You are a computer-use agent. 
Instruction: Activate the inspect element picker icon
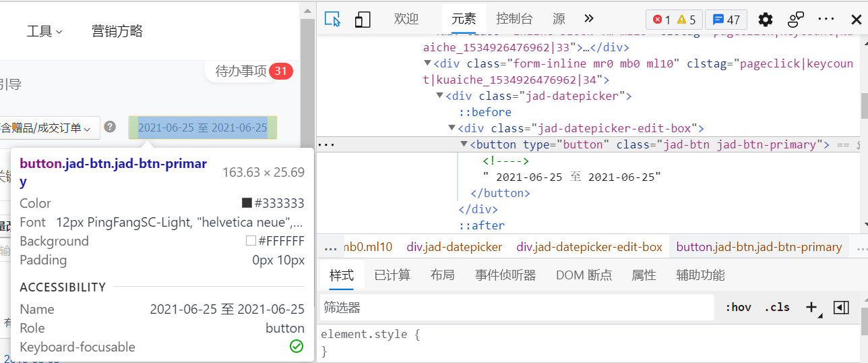[x=332, y=19]
